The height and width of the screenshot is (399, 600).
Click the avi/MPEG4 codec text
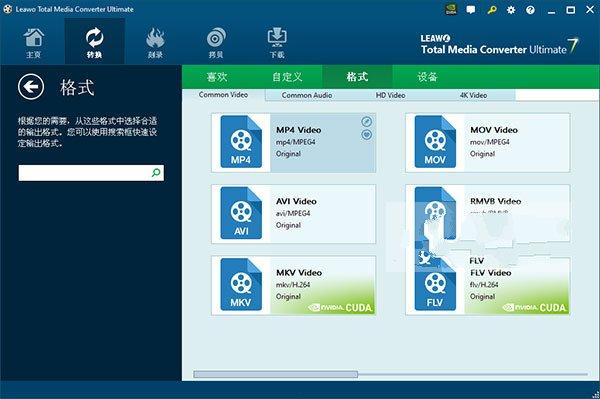(293, 213)
